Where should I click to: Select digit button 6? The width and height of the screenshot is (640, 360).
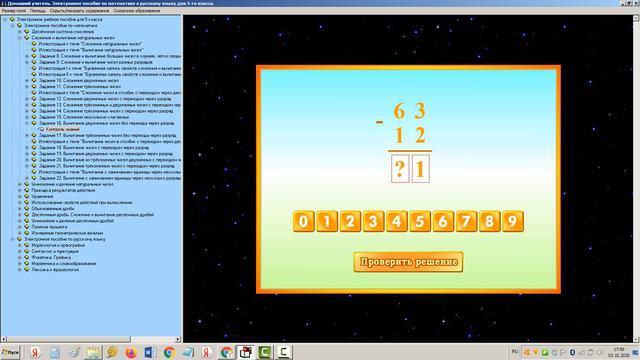tap(443, 221)
